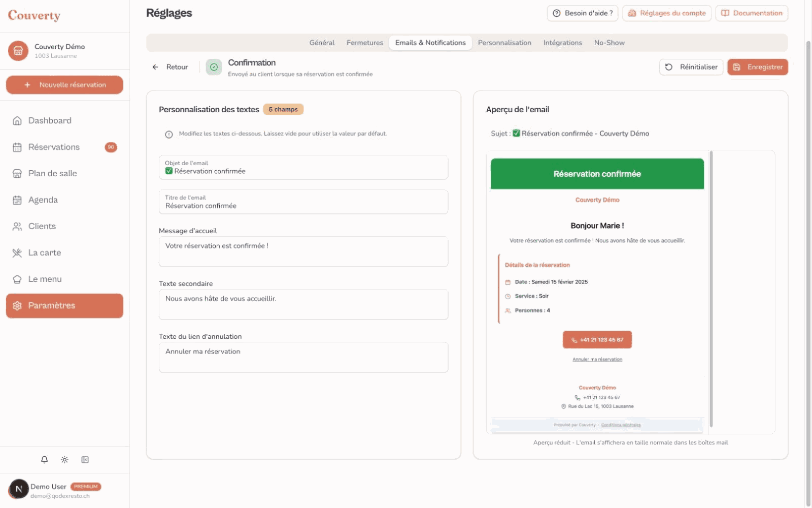Click the +41 21 123 45 67 preview button
Viewport: 812px width, 508px height.
[597, 340]
